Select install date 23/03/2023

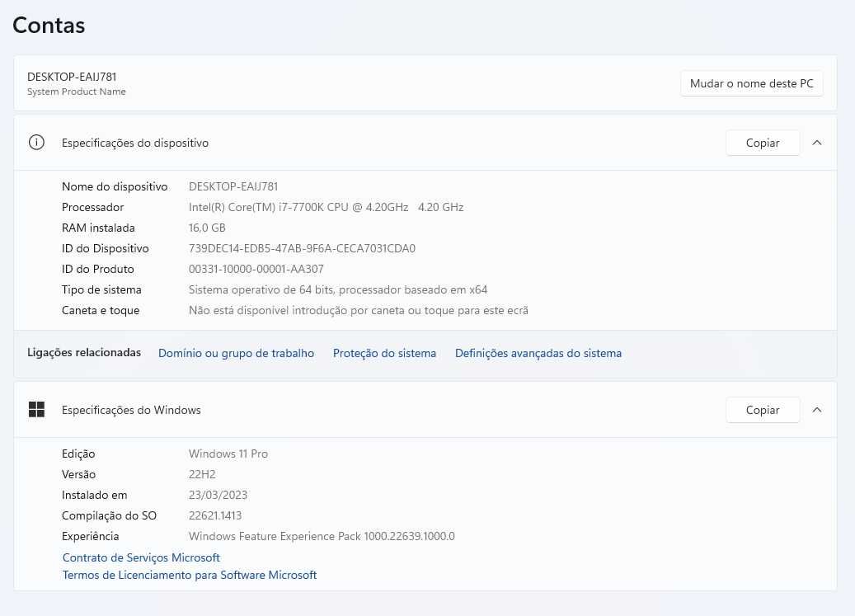click(218, 495)
